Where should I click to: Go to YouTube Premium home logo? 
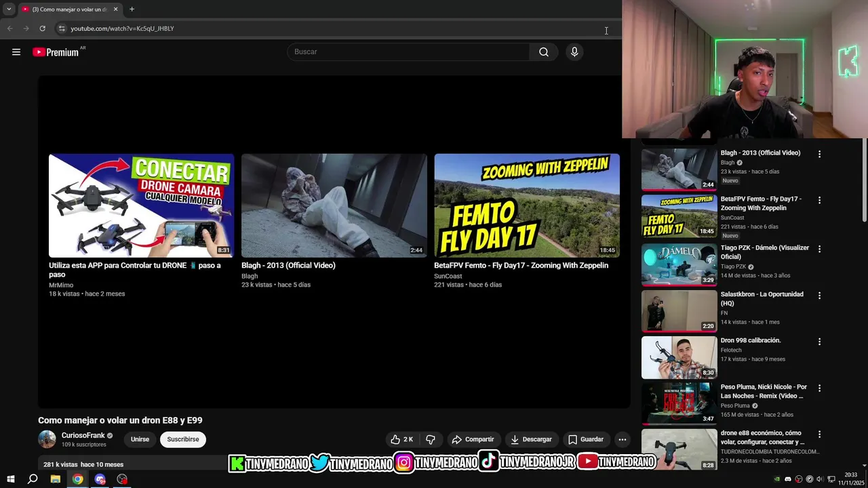56,52
